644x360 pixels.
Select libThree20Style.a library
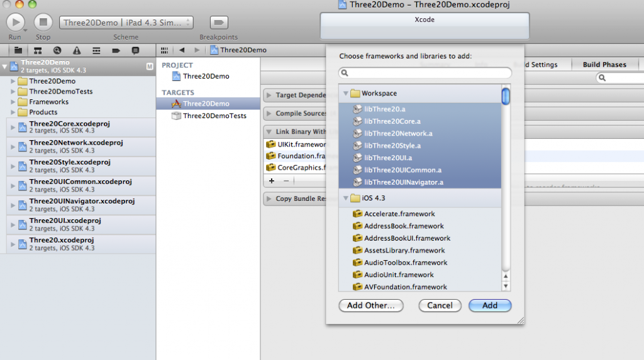419,146
